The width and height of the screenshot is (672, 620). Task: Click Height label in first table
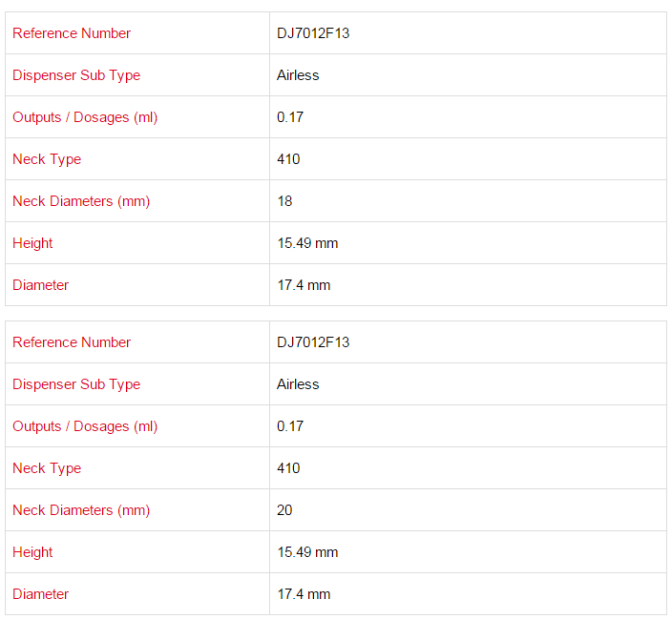(32, 243)
